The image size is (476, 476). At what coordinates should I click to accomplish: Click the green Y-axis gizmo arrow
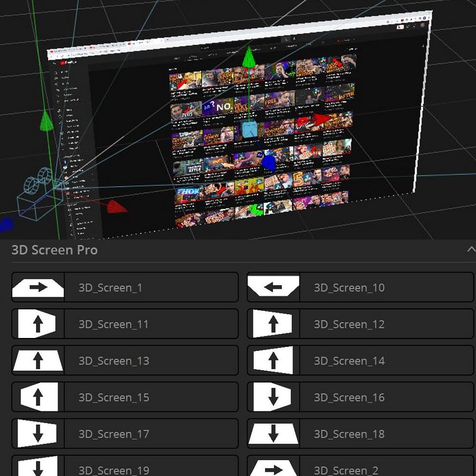click(x=248, y=58)
